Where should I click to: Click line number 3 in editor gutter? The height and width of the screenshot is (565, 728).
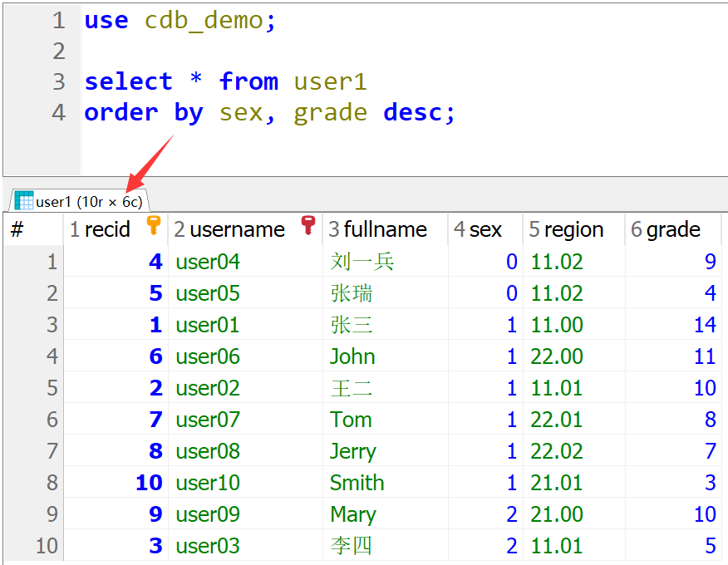[x=58, y=81]
